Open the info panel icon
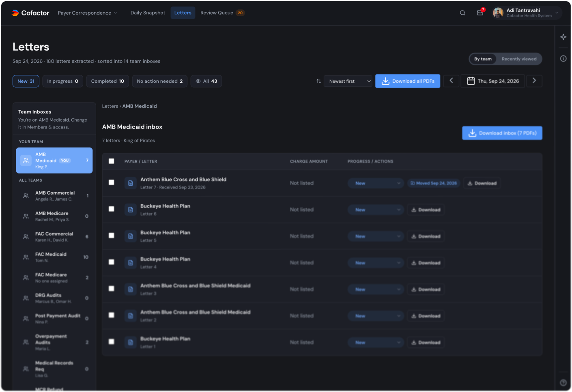The image size is (572, 392). click(563, 59)
